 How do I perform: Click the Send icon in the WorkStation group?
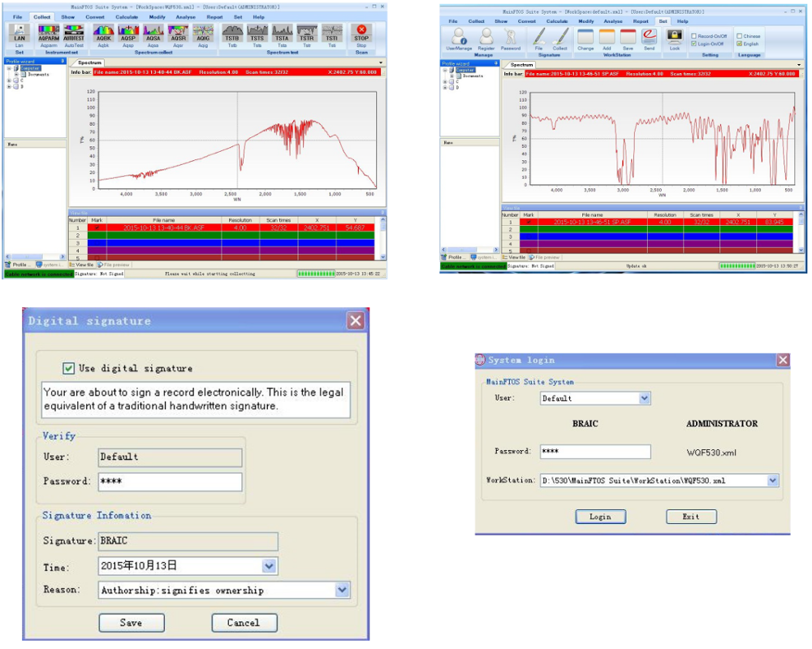[648, 38]
